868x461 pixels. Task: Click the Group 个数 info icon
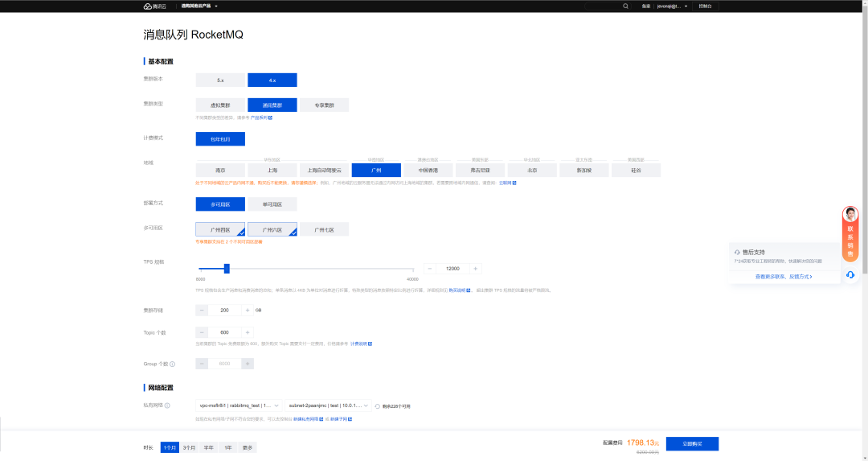tap(172, 364)
